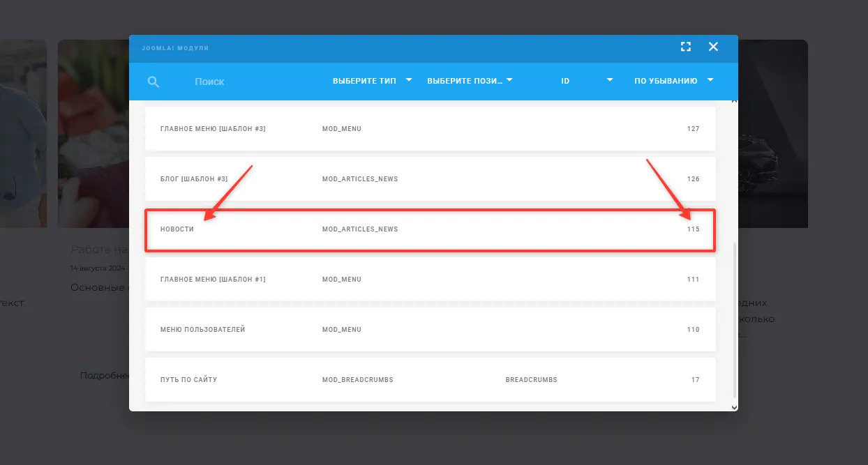Pick the Главное меню [Шаблон #1] module
The height and width of the screenshot is (465, 868).
click(x=430, y=280)
